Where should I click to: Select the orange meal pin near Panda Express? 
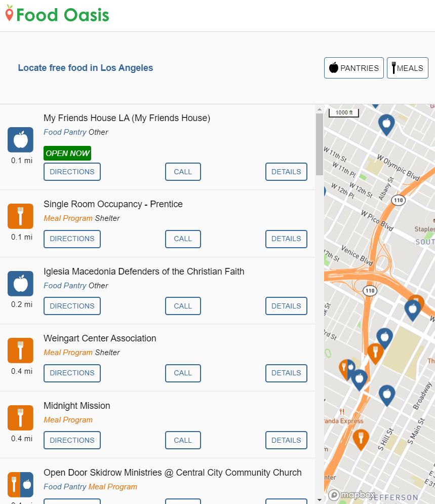[361, 439]
